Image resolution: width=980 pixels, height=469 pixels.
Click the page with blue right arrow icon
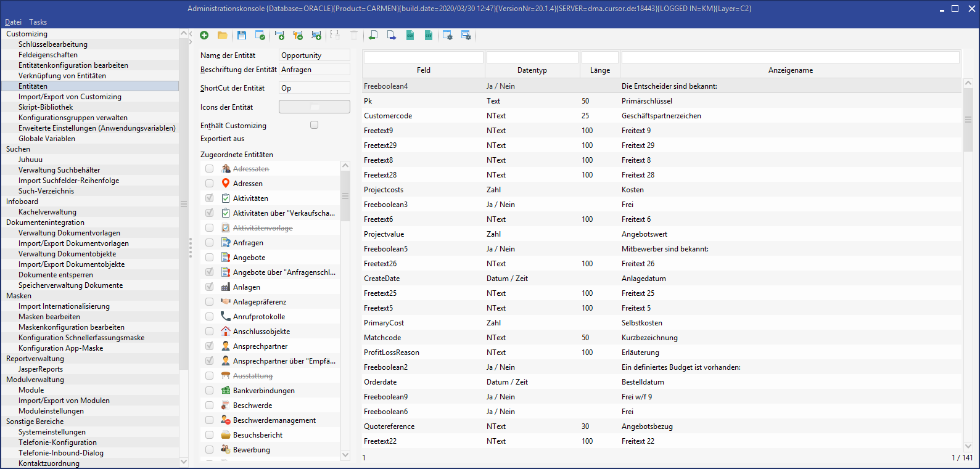coord(392,36)
